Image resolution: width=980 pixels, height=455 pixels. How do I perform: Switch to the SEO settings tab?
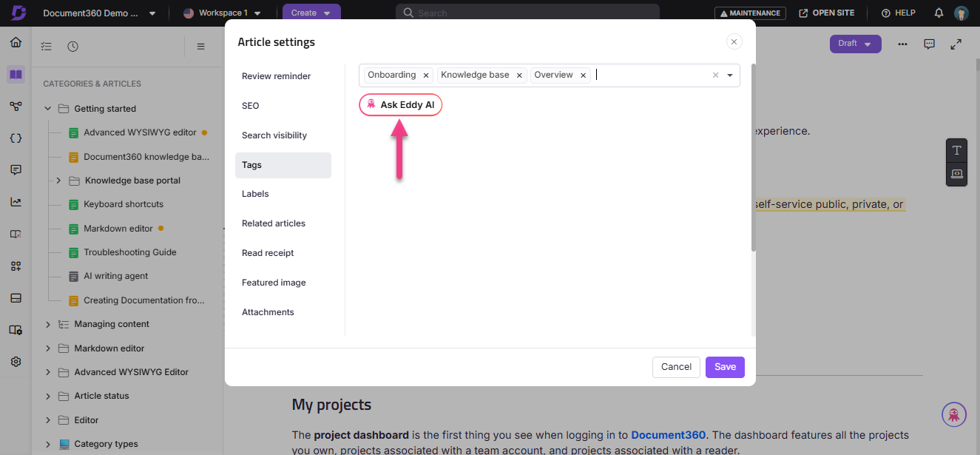[250, 105]
